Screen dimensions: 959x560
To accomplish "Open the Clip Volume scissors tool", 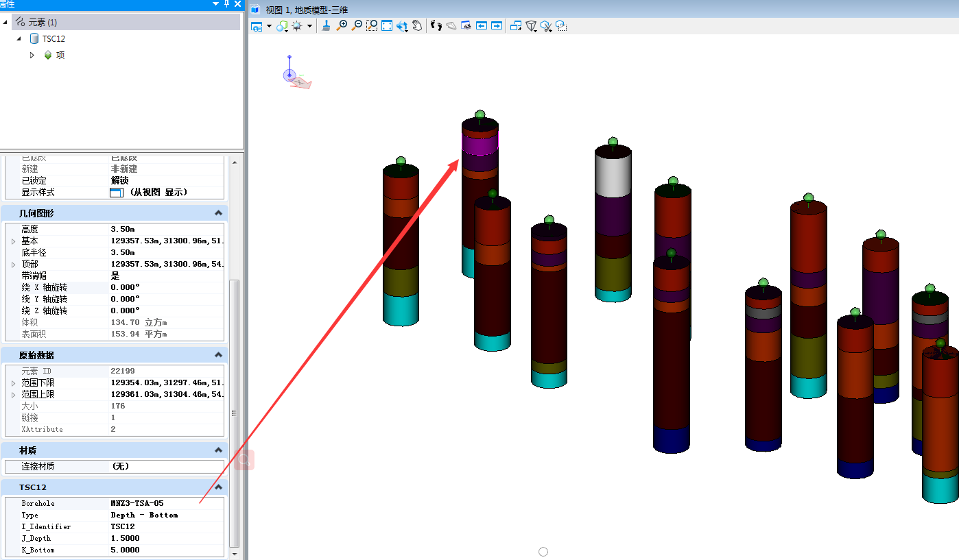I will [546, 26].
